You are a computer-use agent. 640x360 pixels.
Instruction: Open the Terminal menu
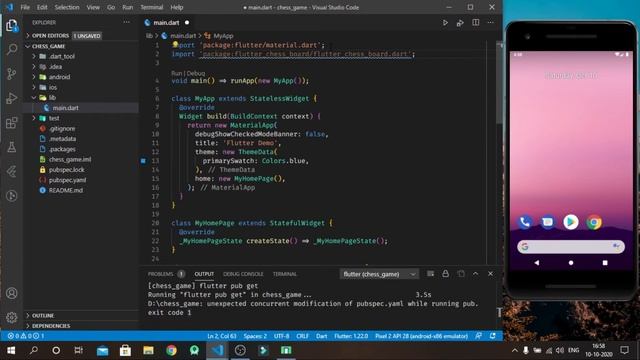tap(151, 7)
